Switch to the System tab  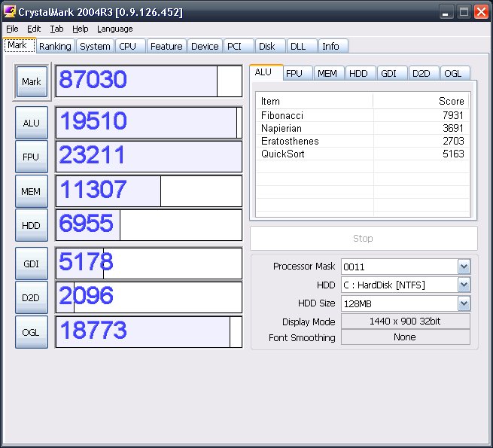click(x=95, y=46)
